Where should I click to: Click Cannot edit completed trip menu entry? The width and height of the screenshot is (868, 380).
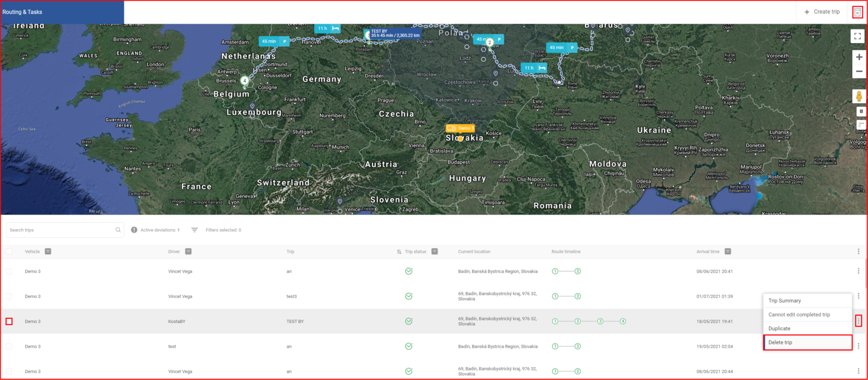807,314
